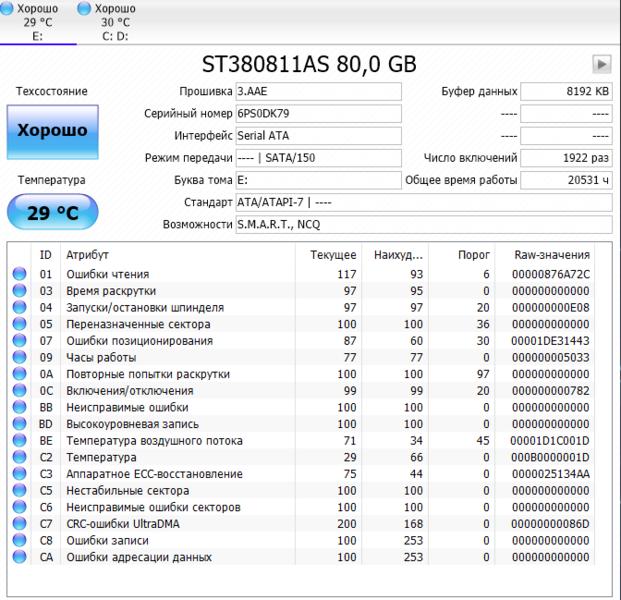Screen dimensions: 621x600
Task: Click status circle for Включения/отключения row
Action: pos(19,390)
